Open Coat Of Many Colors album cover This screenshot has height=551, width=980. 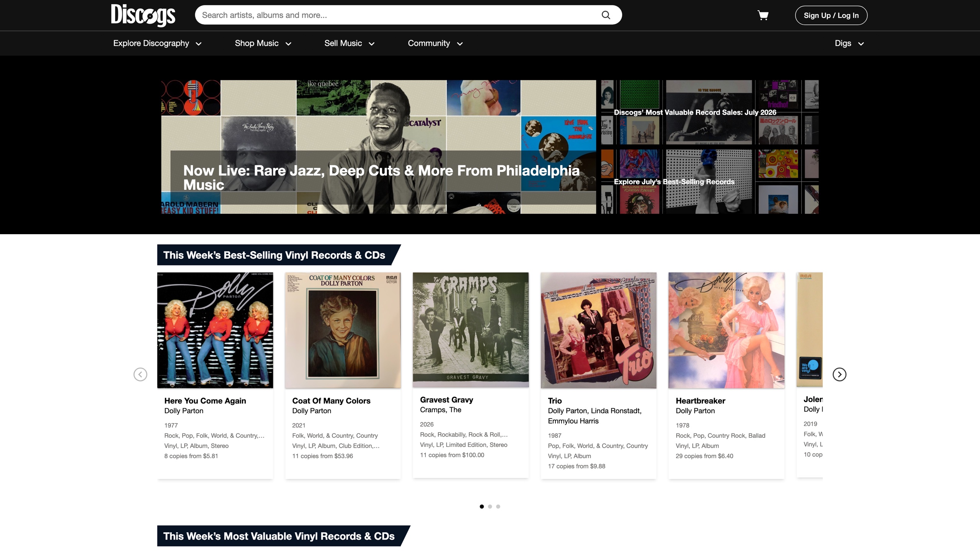tap(343, 330)
